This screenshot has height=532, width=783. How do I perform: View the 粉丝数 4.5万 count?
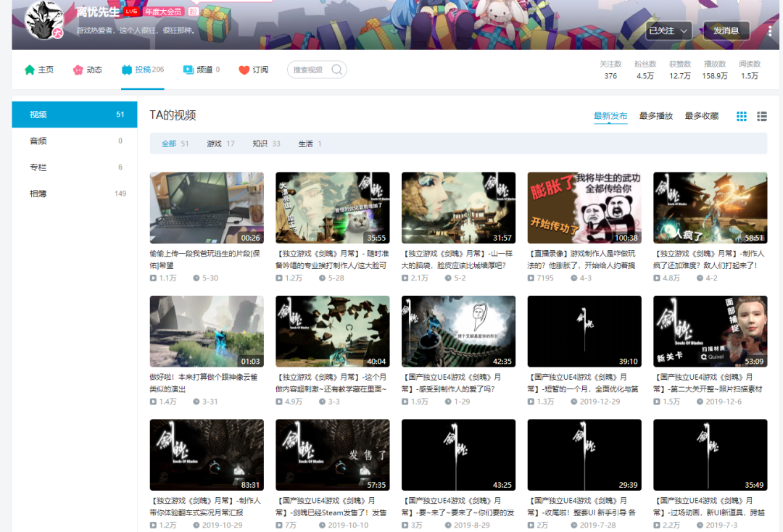(x=645, y=70)
